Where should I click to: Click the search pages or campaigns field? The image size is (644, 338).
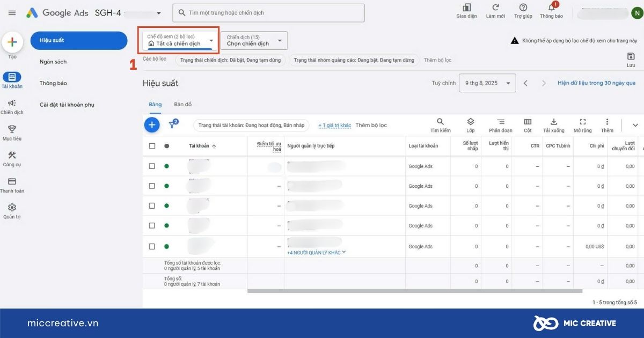(x=268, y=13)
